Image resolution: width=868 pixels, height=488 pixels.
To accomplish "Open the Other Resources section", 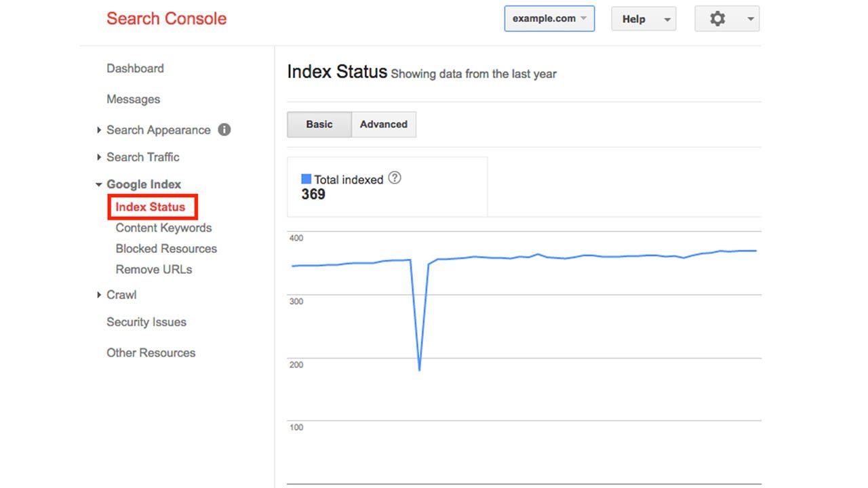I will [x=151, y=352].
